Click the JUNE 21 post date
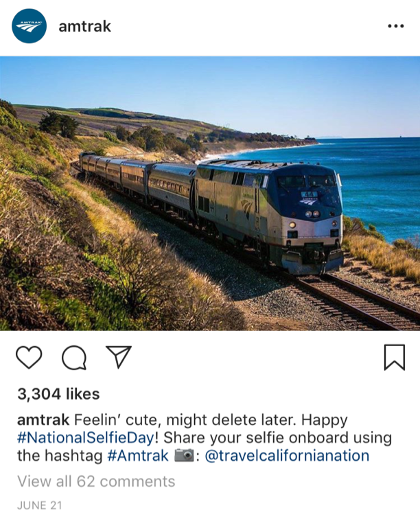The height and width of the screenshot is (526, 420). click(40, 505)
